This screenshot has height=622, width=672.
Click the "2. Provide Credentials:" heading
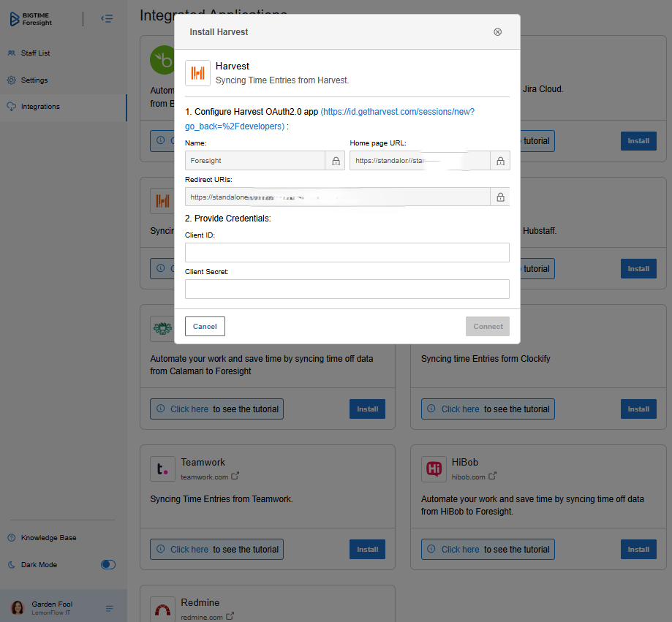tap(228, 219)
